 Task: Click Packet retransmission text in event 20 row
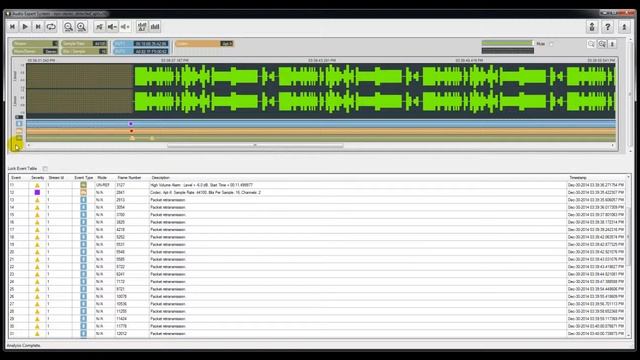click(168, 252)
